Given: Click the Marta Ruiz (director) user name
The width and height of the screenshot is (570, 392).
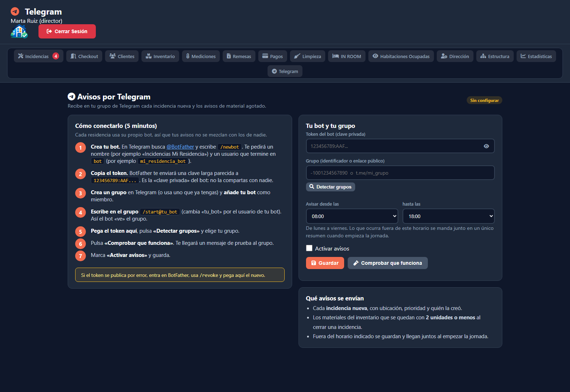Looking at the screenshot, I should (36, 21).
